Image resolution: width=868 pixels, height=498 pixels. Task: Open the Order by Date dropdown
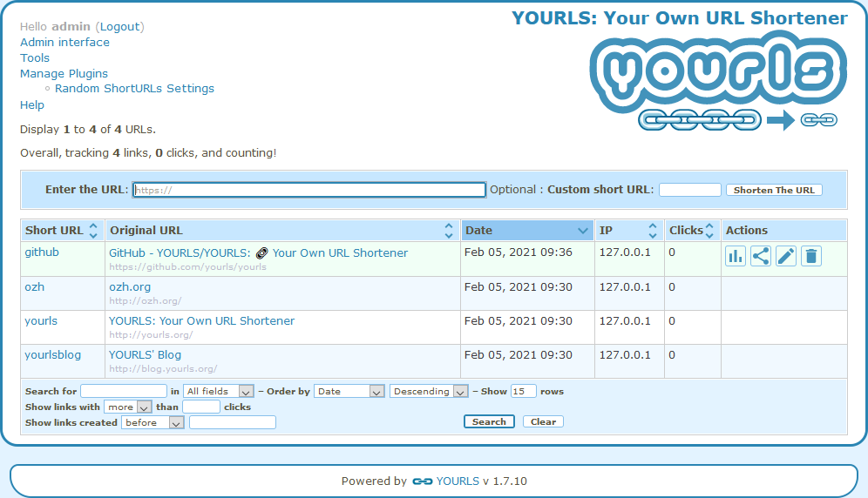pos(349,391)
